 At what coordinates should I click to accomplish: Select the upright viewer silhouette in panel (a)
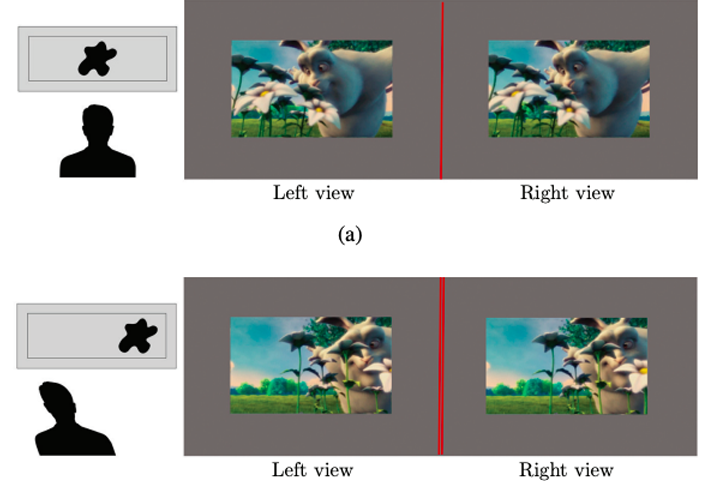[x=97, y=141]
